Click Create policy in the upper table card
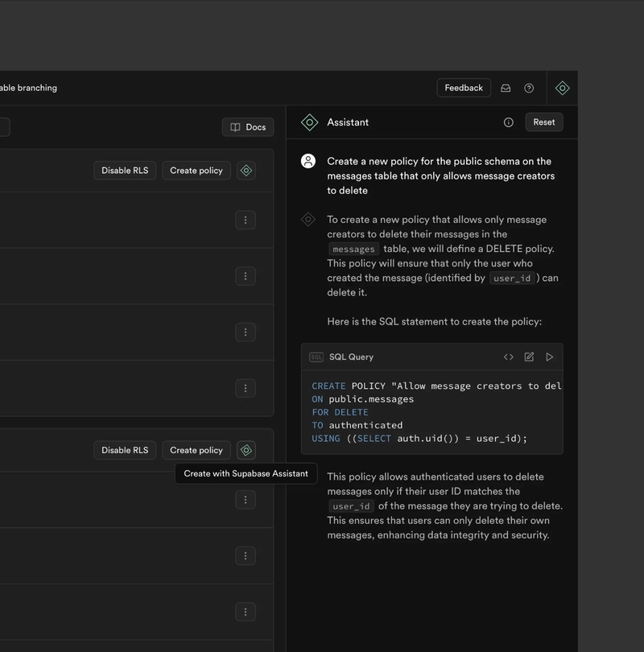 tap(196, 171)
